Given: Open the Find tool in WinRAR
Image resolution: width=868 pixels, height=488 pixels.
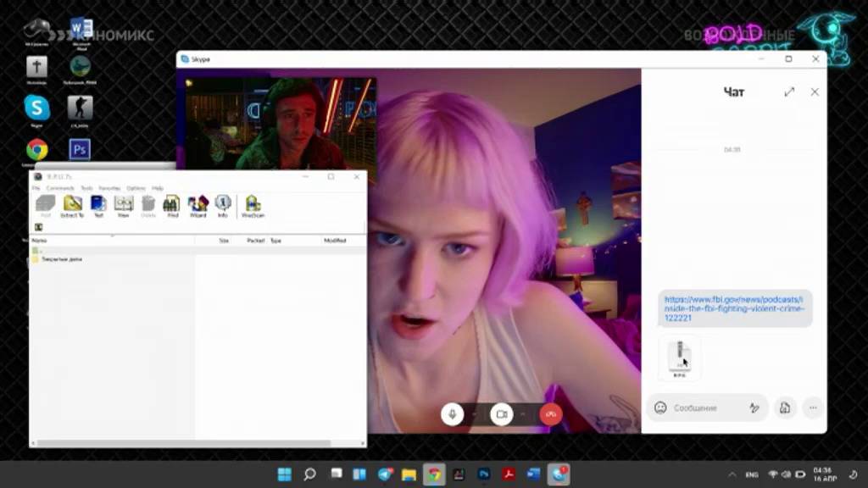Looking at the screenshot, I should coord(172,207).
